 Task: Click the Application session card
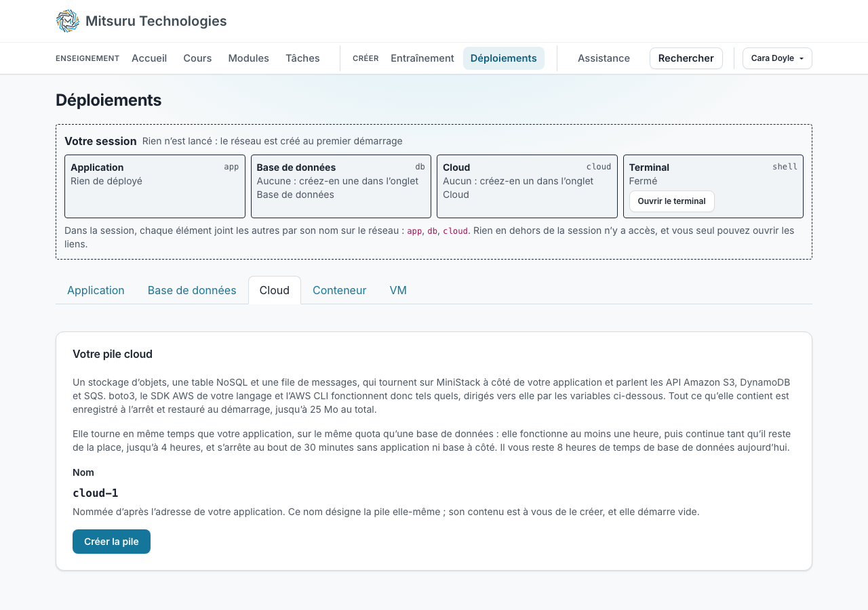155,186
